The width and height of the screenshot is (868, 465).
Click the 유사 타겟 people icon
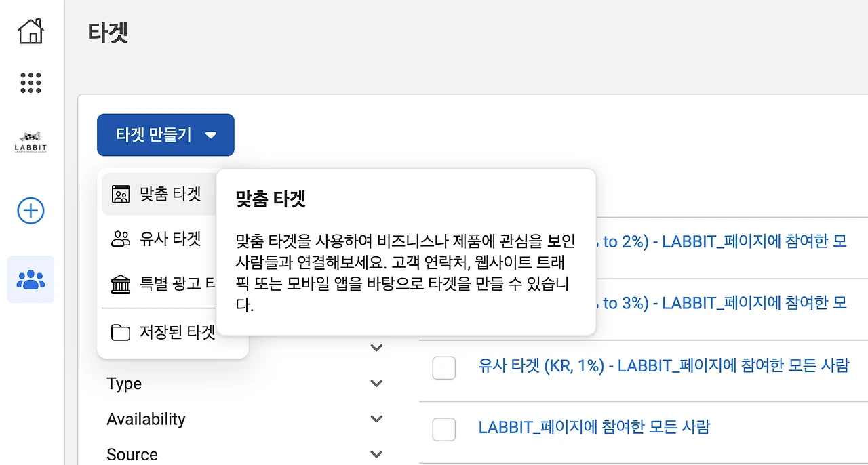121,239
